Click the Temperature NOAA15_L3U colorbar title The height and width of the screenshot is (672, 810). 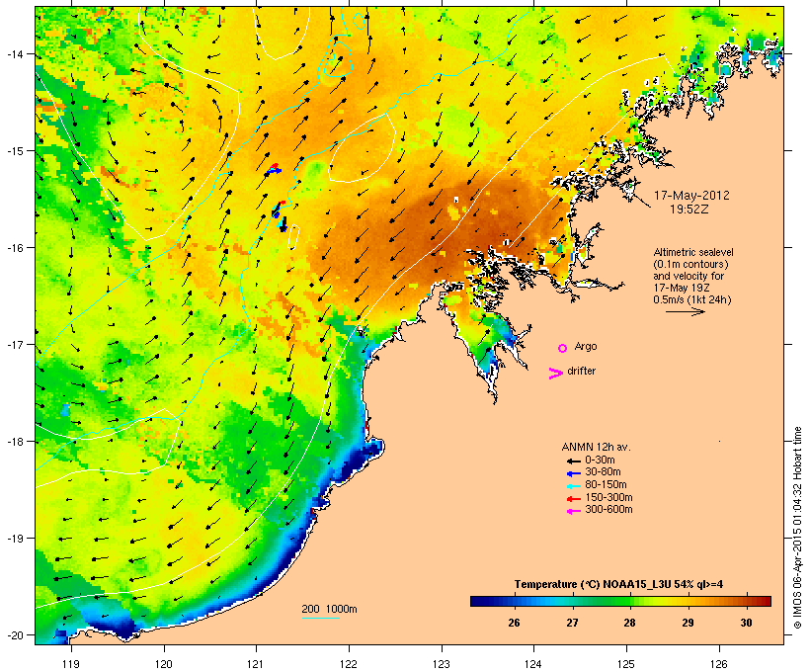click(618, 584)
